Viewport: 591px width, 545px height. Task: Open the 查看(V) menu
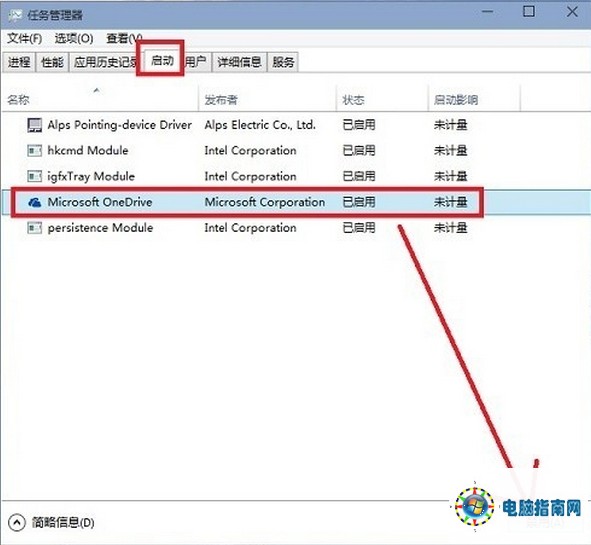point(124,38)
